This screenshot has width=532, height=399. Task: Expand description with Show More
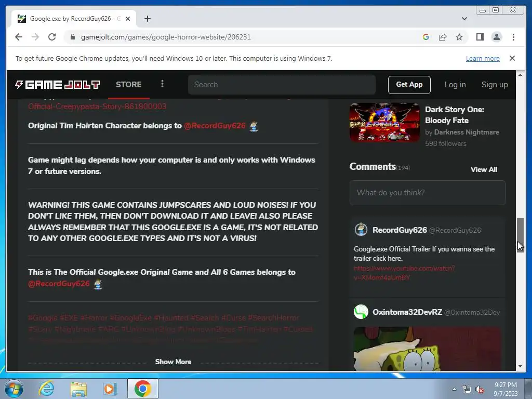pos(173,362)
